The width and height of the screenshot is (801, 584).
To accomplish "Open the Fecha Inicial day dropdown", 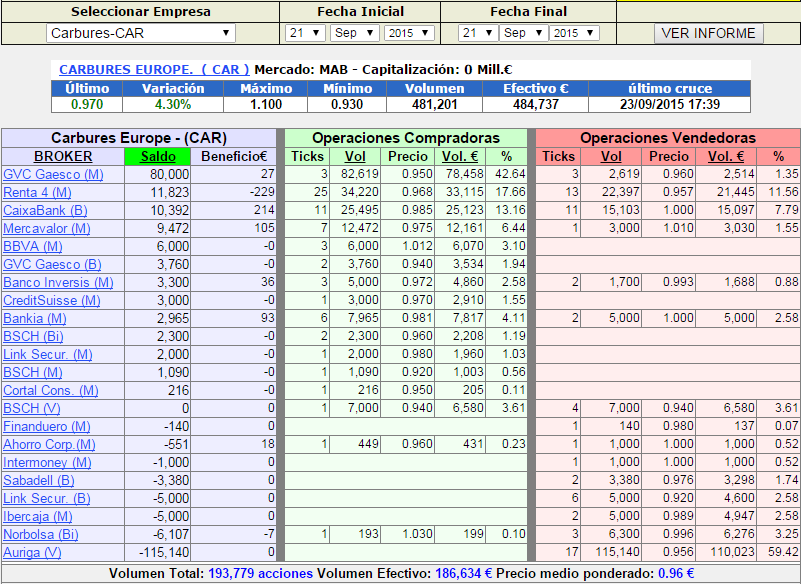I will pyautogui.click(x=305, y=33).
